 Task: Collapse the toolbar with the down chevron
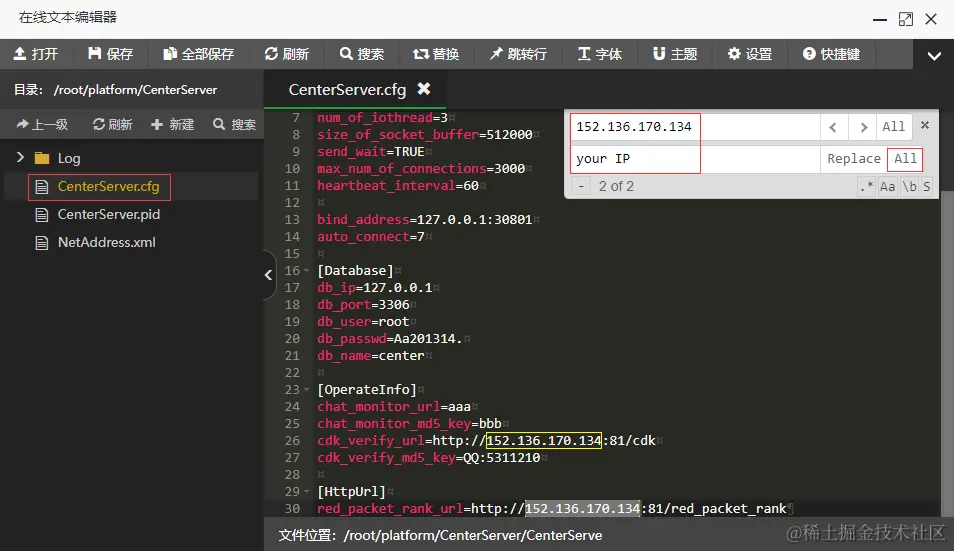click(x=934, y=56)
